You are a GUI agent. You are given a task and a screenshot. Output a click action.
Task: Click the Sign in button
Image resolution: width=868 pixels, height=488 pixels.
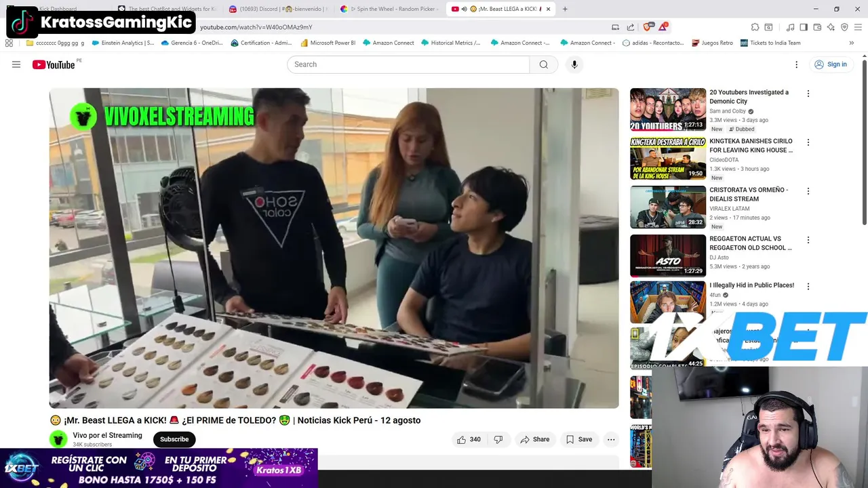pos(830,64)
